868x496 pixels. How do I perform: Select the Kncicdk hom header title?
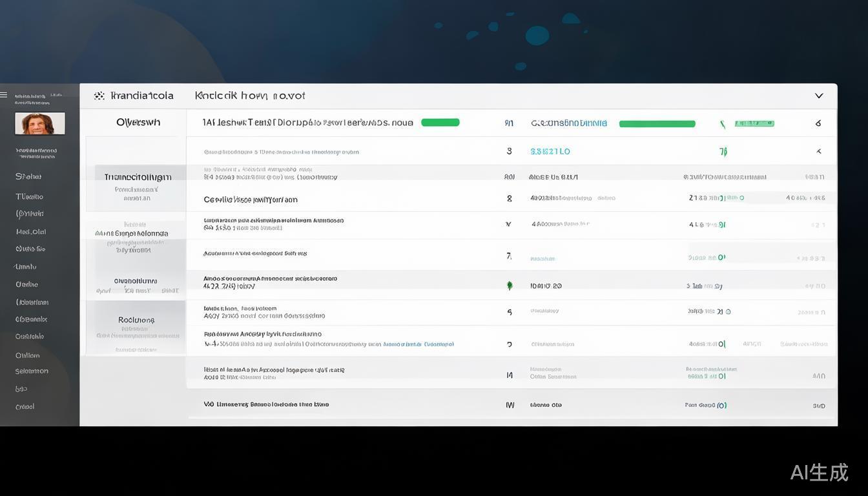point(249,96)
